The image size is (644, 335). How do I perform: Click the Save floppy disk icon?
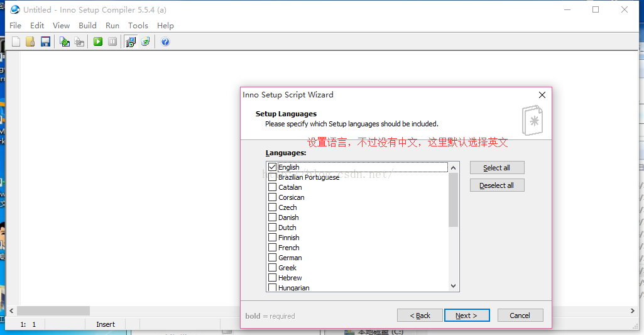coord(46,41)
